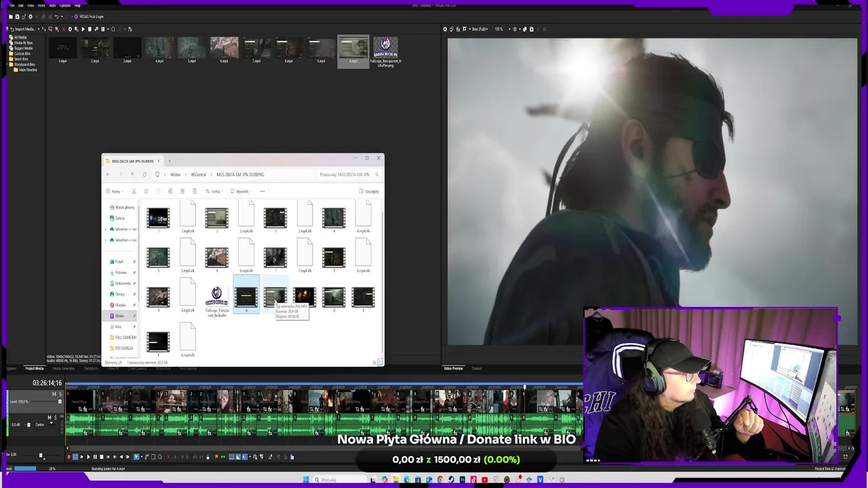
Task: Click the Delete trash icon in Explorer
Action: [x=195, y=191]
